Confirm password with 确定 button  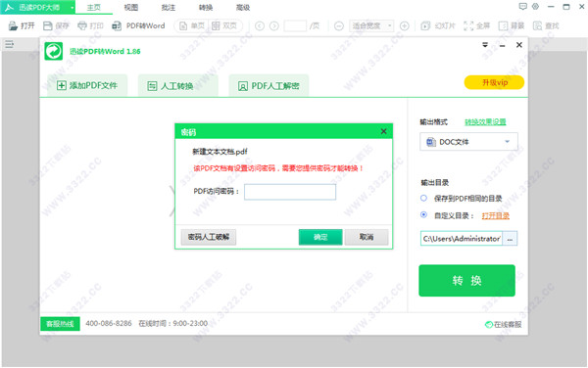320,237
